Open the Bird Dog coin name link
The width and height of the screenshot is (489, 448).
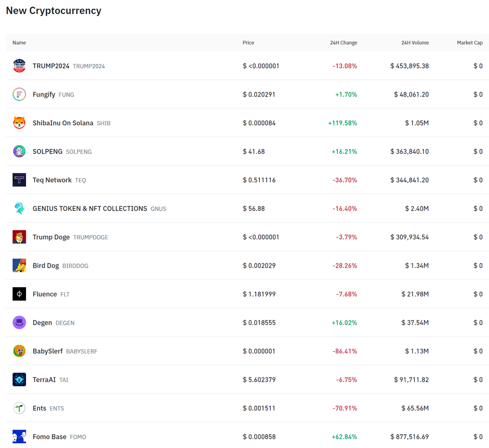46,266
